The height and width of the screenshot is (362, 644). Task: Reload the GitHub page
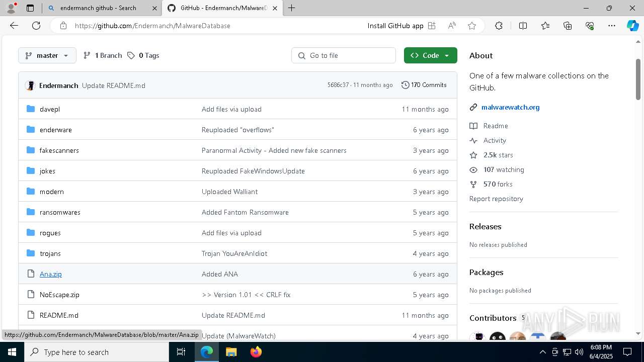36,26
